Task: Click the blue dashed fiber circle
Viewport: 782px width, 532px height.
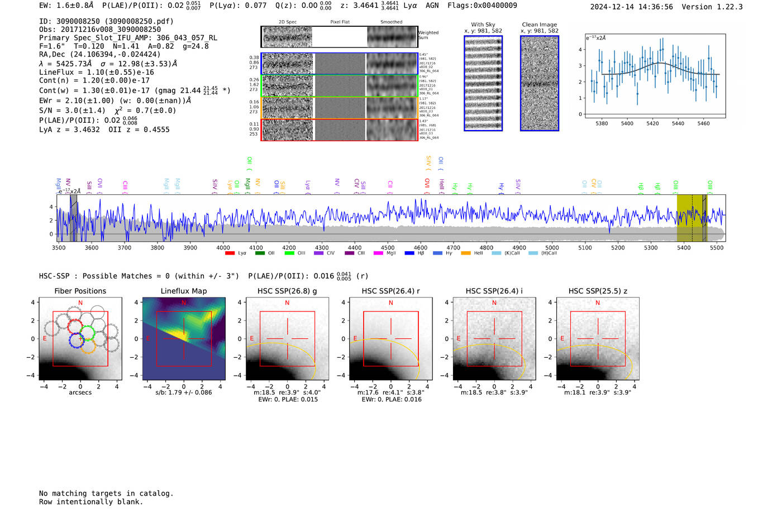Action: pyautogui.click(x=77, y=340)
